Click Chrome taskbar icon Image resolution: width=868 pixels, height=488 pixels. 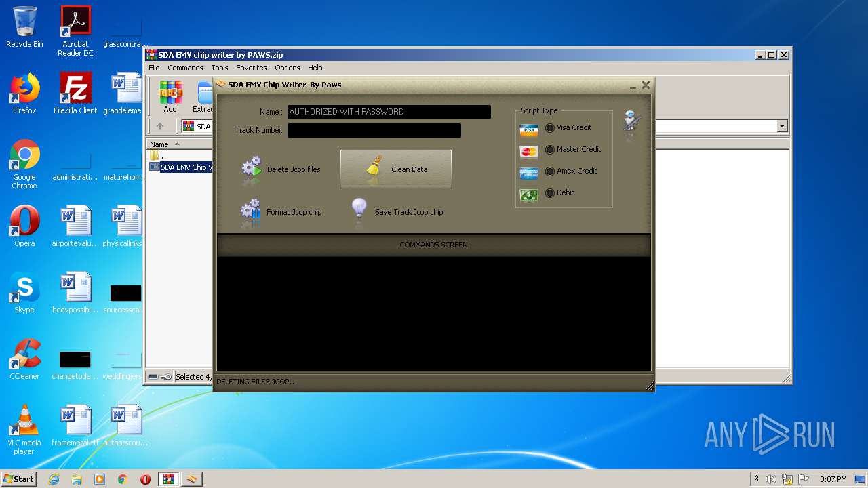click(x=123, y=479)
